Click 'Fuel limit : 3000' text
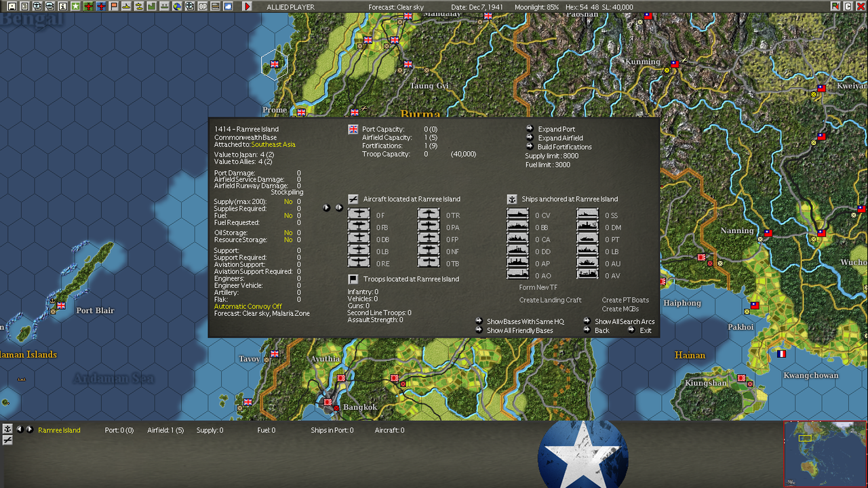The width and height of the screenshot is (868, 488). pos(548,165)
